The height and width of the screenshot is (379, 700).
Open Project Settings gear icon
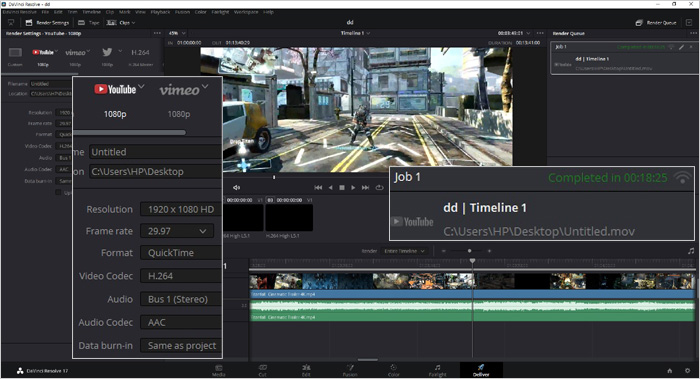(x=688, y=371)
